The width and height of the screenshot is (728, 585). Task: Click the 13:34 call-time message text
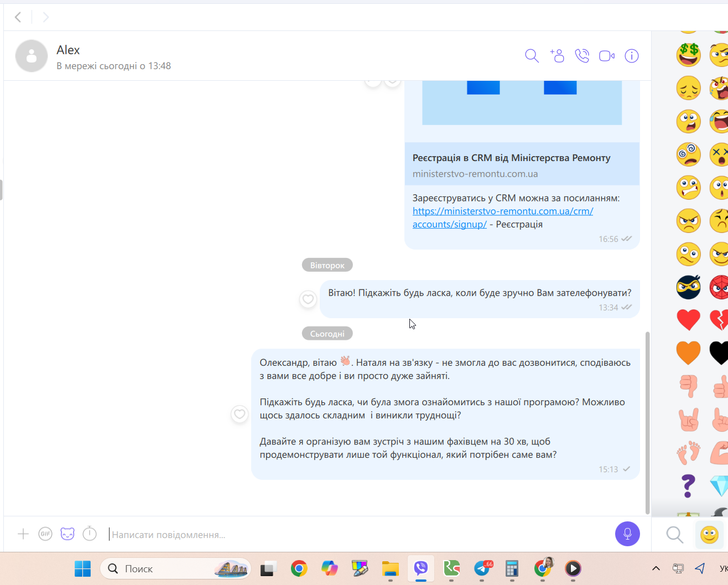pos(480,293)
